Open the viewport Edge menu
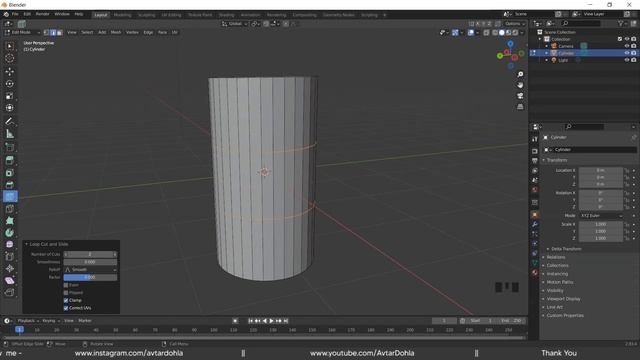Image resolution: width=640 pixels, height=360 pixels. point(148,32)
